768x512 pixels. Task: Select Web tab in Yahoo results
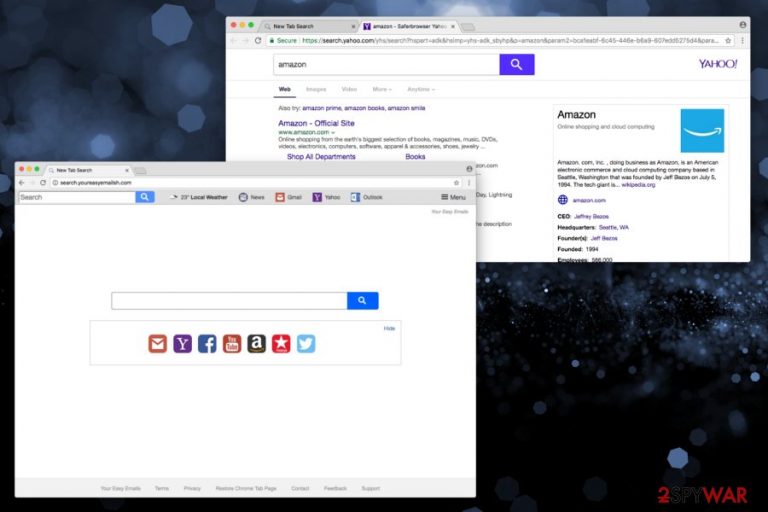[x=285, y=89]
